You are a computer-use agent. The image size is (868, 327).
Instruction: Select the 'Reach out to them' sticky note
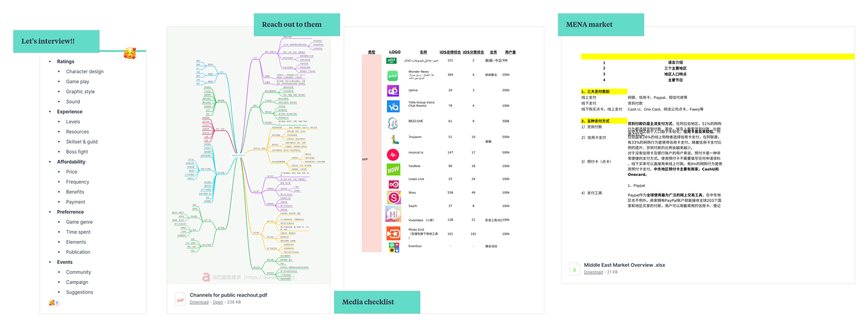297,24
